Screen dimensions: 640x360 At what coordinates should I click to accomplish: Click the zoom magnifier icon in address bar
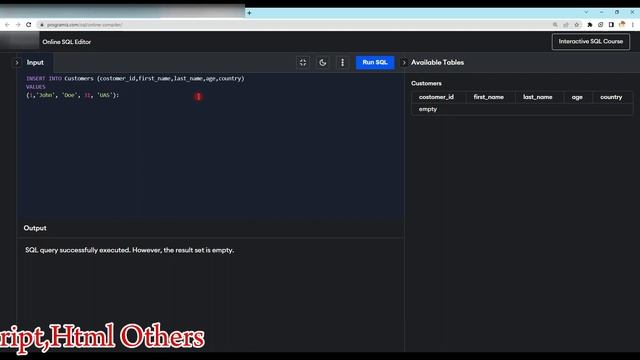pos(555,25)
